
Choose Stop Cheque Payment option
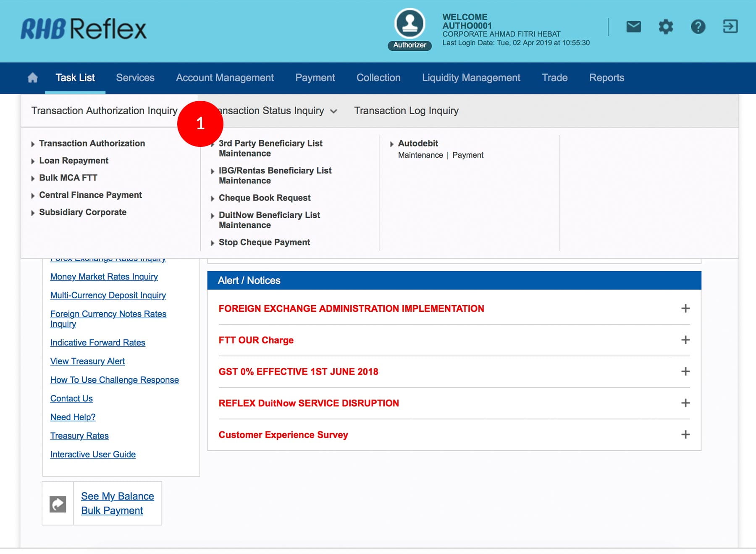pos(264,243)
